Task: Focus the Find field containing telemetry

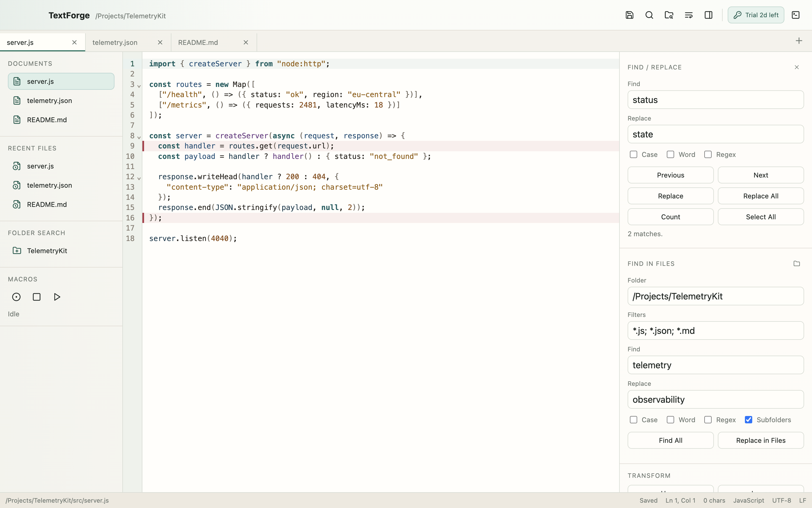Action: tap(716, 365)
